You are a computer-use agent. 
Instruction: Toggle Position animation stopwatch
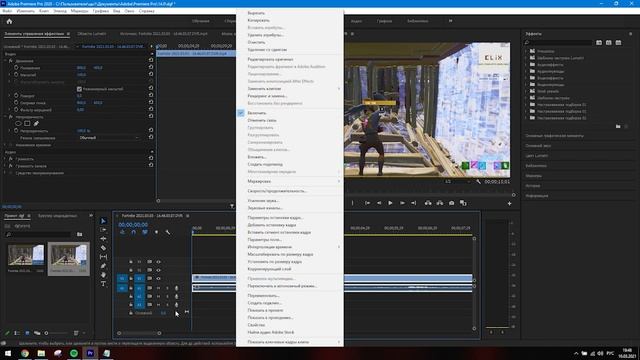click(16, 68)
